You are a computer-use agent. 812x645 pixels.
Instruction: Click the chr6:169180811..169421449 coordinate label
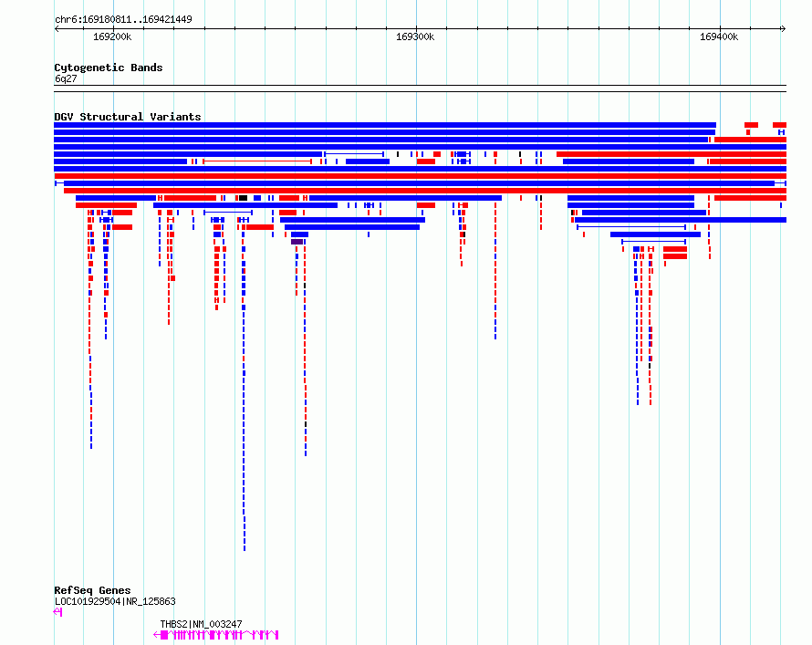123,19
